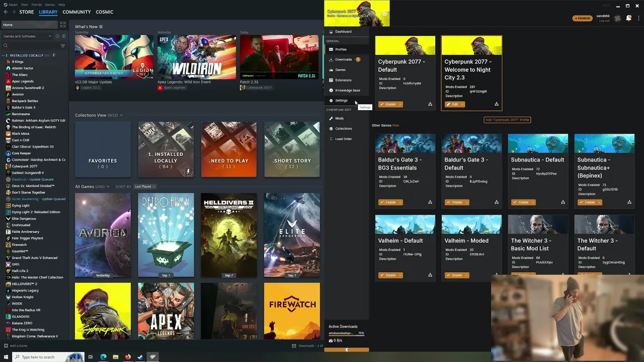The width and height of the screenshot is (644, 362).
Task: Open Knowledge Base info icon
Action: 331,90
